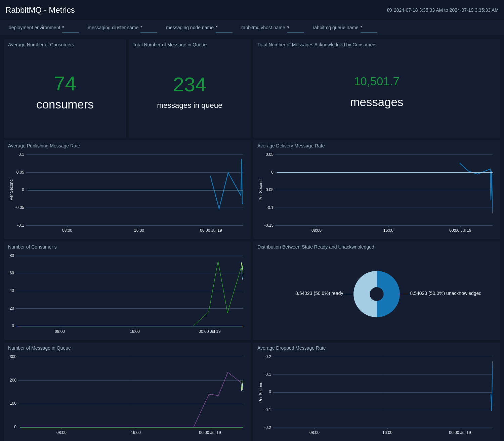Image resolution: width=504 pixels, height=441 pixels.
Task: Click 08:00 tick on Publishing Message Rate chart
Action: coord(67,230)
